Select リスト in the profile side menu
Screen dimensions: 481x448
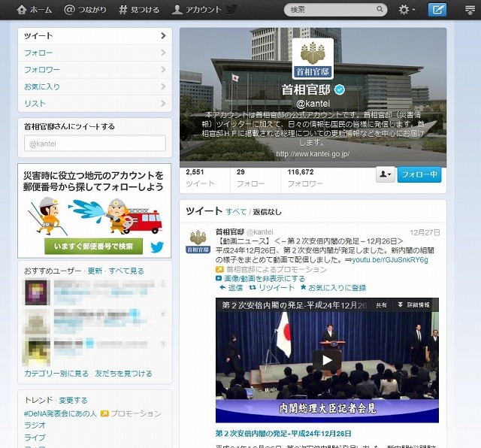(95, 104)
